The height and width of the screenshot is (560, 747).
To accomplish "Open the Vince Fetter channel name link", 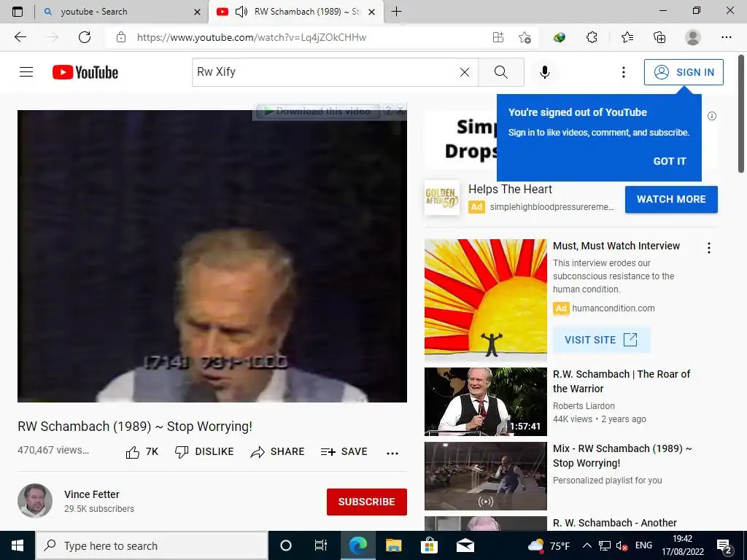I will [x=91, y=494].
